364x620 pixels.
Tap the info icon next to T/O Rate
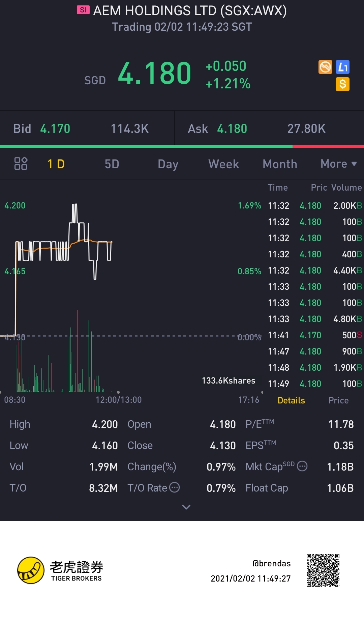(174, 487)
